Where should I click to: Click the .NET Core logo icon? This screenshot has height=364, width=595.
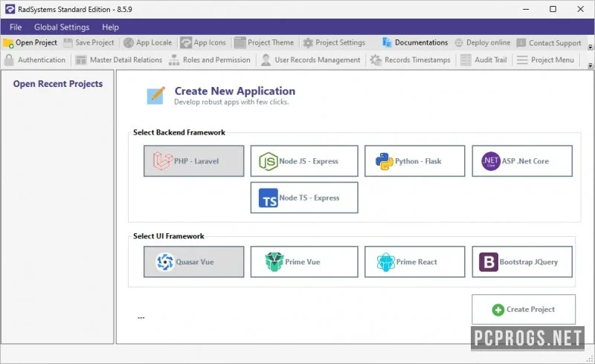pos(491,161)
